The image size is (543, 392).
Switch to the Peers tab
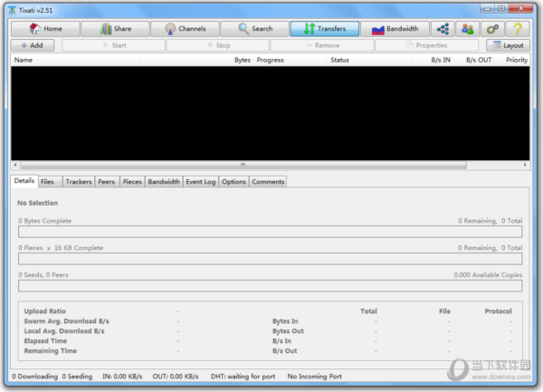(x=106, y=182)
